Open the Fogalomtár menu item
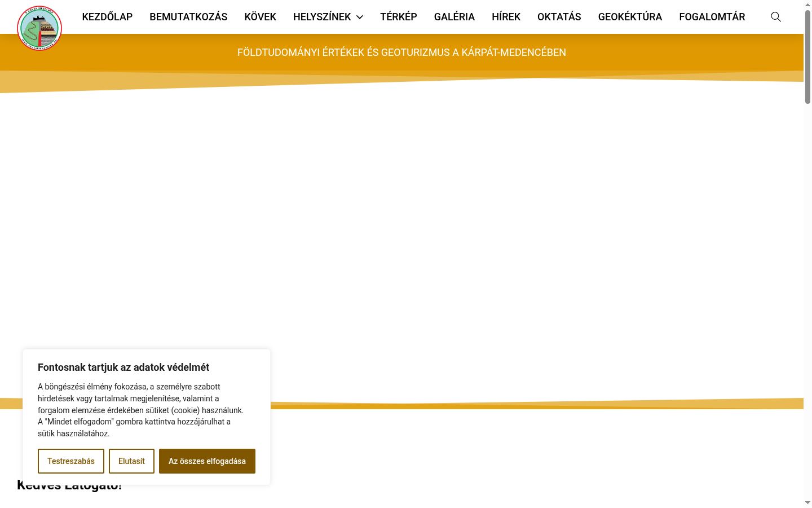Viewport: 812px width, 508px height. [712, 17]
